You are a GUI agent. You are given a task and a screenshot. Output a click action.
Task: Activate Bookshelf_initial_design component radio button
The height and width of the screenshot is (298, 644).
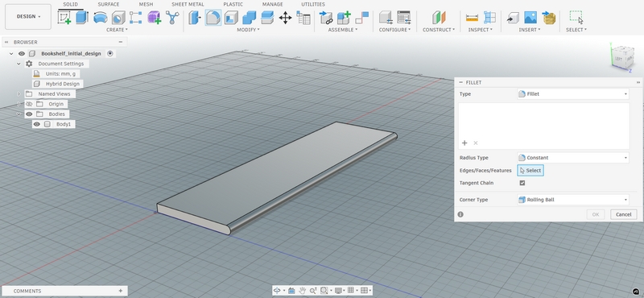pyautogui.click(x=109, y=53)
